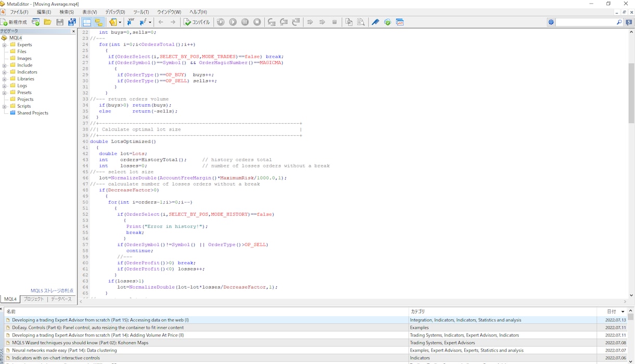635x364 pixels.
Task: Toggle the Toolbox panel icon
Action: [99, 22]
